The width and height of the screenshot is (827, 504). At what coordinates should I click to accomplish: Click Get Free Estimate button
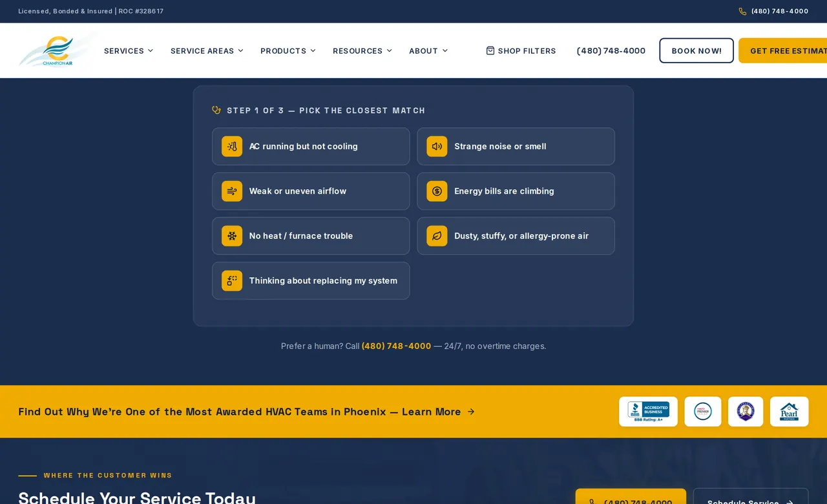point(783,50)
